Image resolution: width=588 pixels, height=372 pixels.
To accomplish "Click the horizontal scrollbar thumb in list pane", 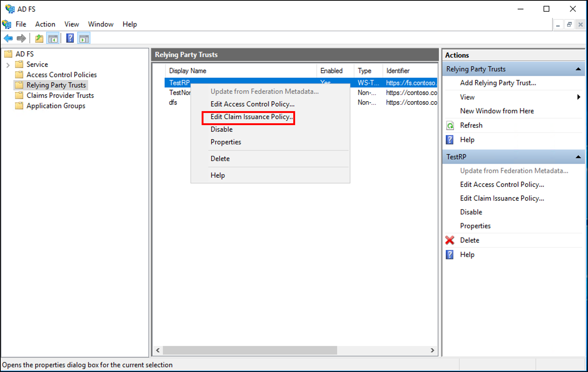I will [250, 350].
